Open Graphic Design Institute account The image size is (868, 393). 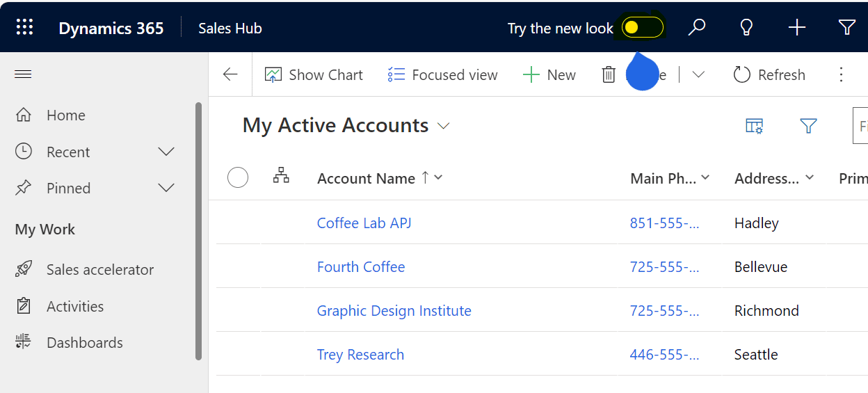[x=394, y=310]
